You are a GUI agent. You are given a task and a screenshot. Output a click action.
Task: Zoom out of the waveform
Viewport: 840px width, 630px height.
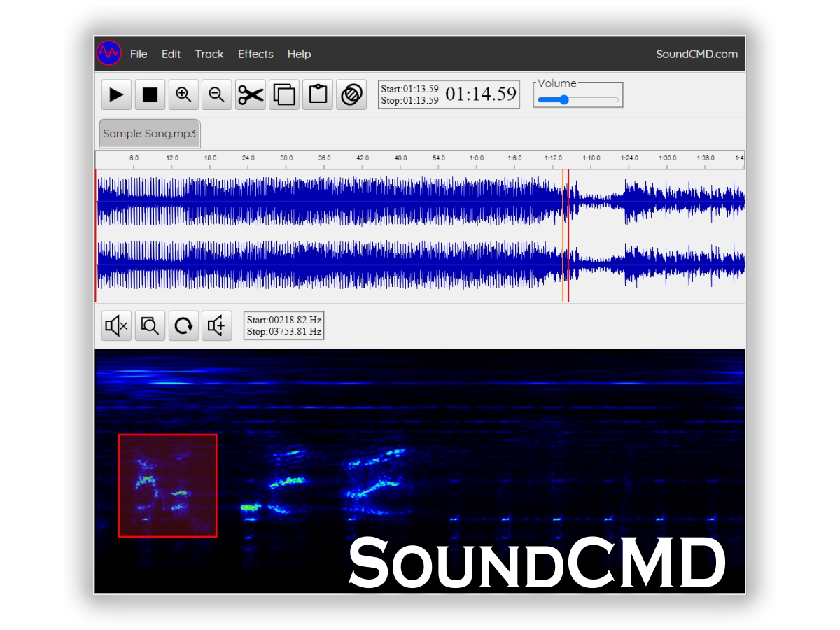[217, 94]
